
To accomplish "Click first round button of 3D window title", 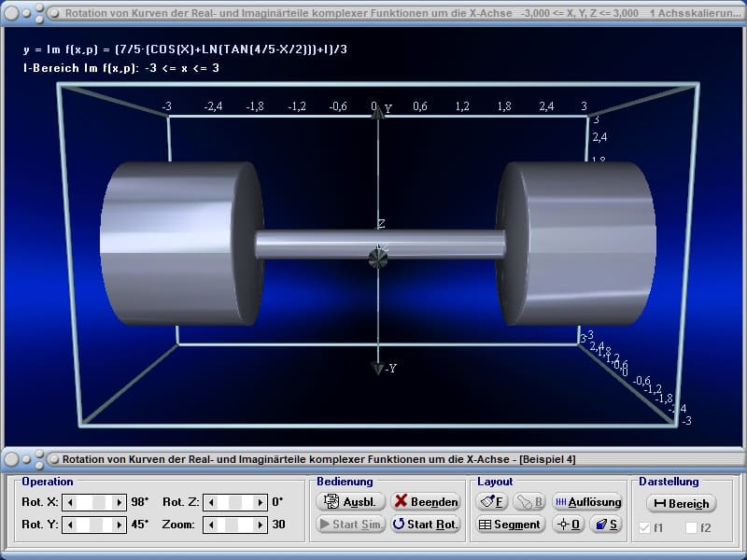I will 11,13.
